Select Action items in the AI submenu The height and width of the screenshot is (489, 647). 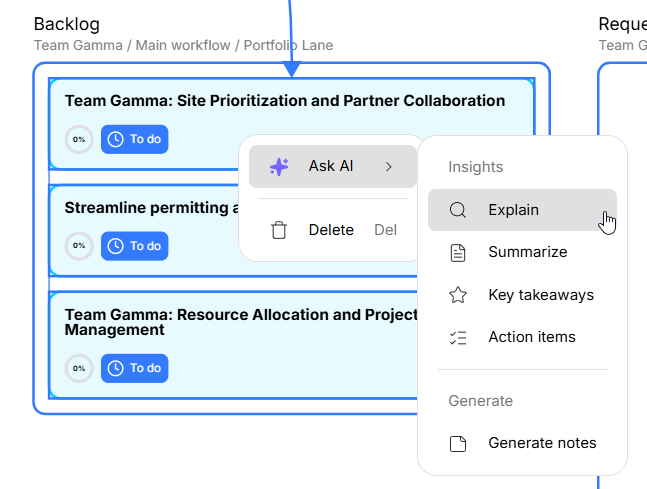click(x=531, y=337)
